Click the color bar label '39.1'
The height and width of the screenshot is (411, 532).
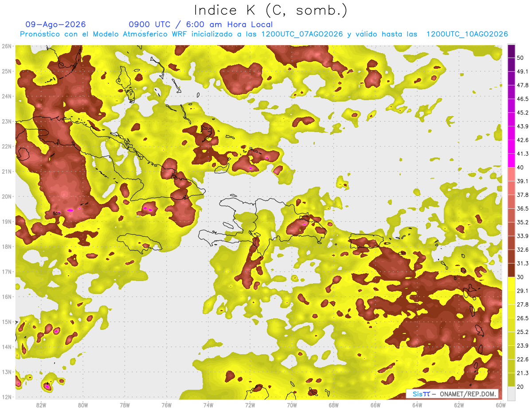pos(522,181)
